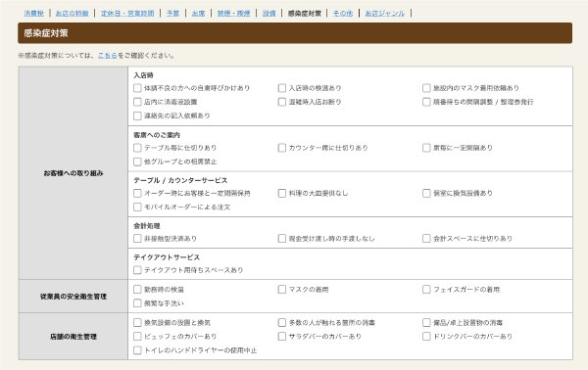The image size is (588, 370).
Task: Enable フェイスガードの着用 checkbox
Action: click(x=426, y=290)
